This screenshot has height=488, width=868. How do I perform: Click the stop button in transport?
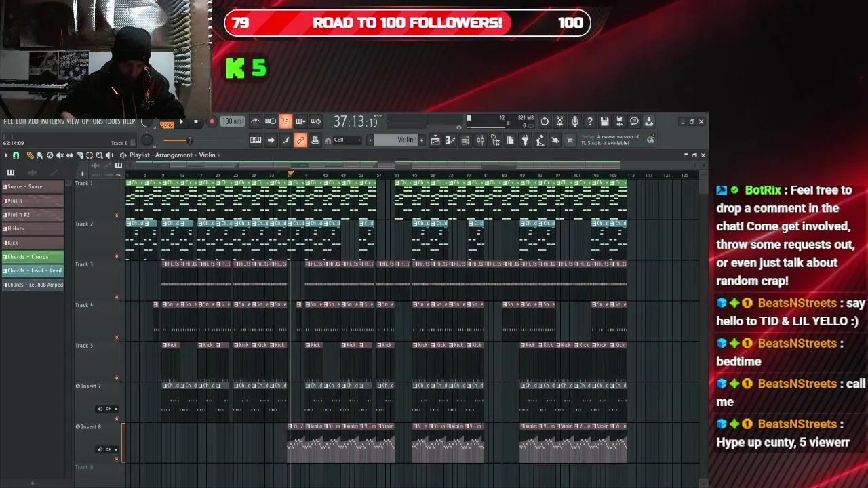click(x=196, y=121)
